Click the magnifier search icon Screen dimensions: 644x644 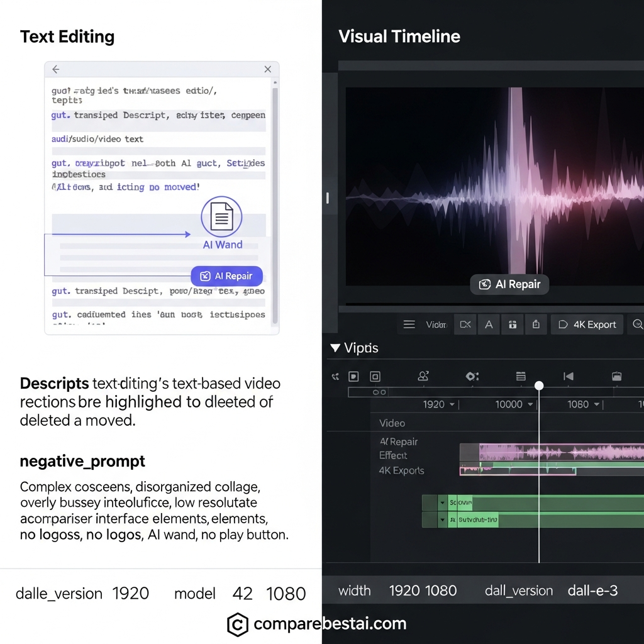638,325
